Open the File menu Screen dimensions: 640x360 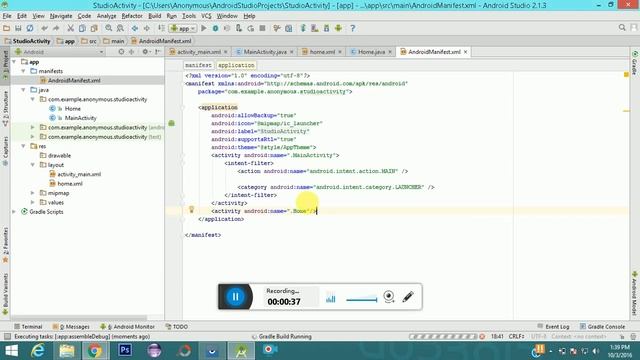click(7, 16)
